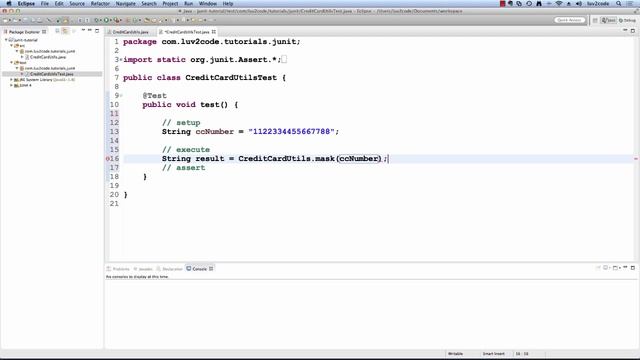Switch to the Javadoc tab
This screenshot has width=640, height=360.
pyautogui.click(x=143, y=269)
